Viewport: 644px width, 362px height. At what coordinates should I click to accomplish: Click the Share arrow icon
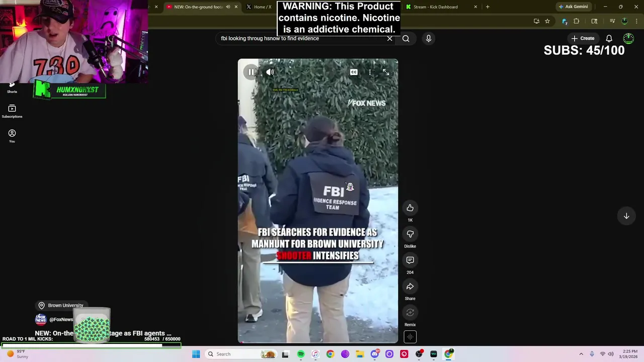coord(410,286)
